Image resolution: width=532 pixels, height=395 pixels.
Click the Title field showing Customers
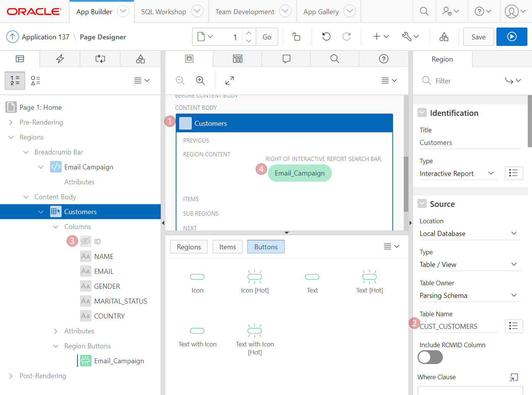tap(470, 143)
